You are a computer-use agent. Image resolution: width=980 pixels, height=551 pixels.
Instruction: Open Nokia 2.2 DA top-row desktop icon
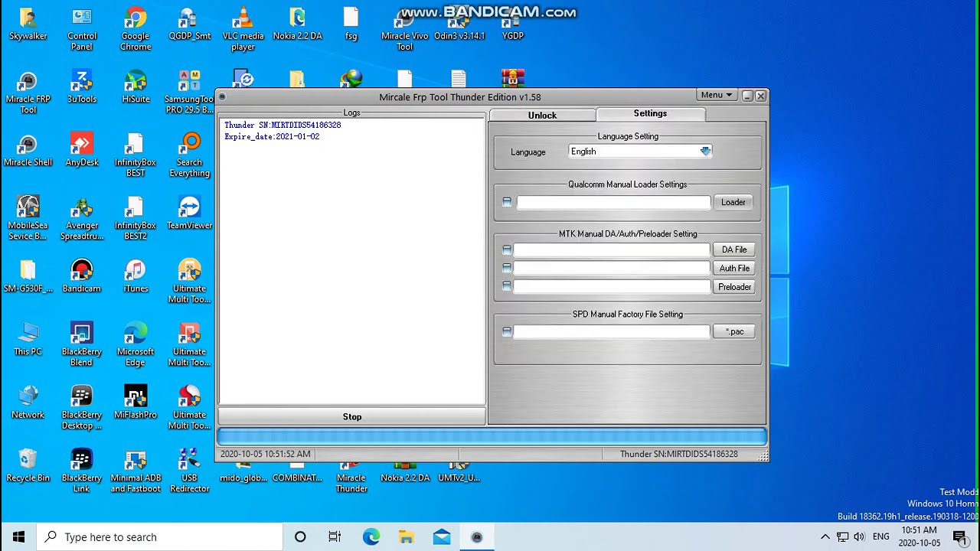[297, 24]
